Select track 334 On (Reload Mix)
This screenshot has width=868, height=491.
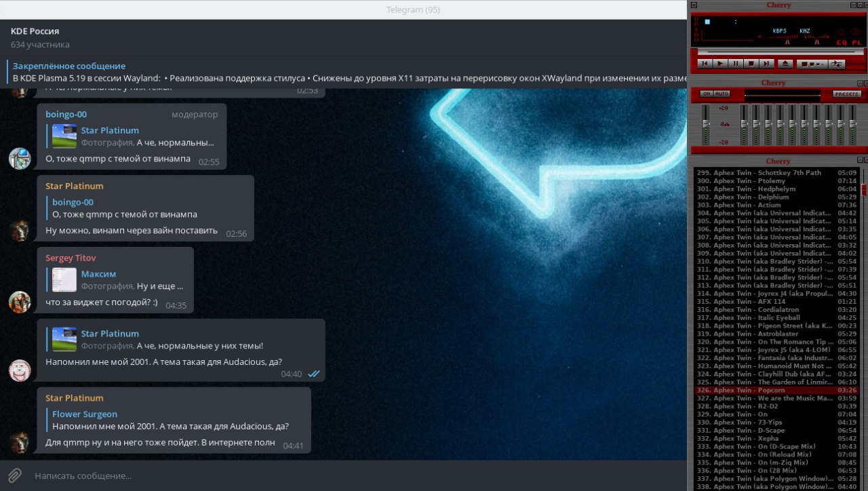click(x=776, y=454)
